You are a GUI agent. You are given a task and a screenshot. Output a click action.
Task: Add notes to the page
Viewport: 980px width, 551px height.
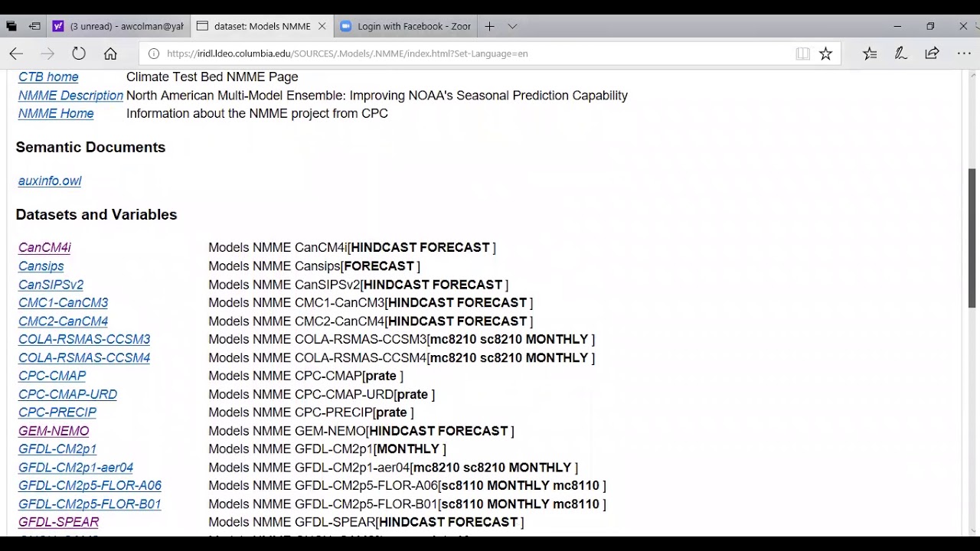[x=901, y=54]
